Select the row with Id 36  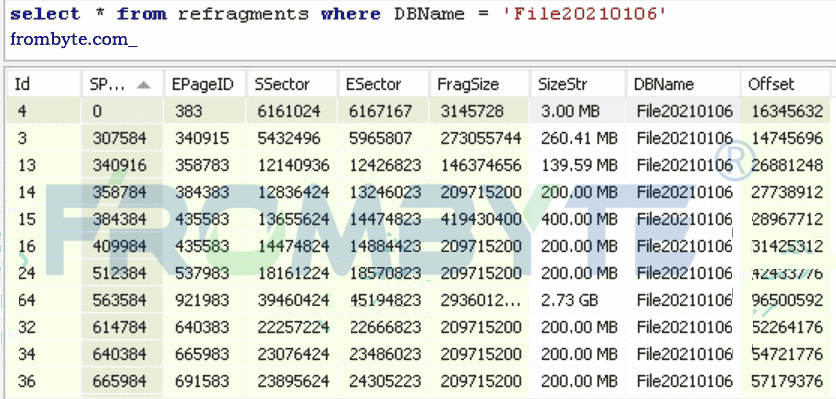click(x=418, y=381)
